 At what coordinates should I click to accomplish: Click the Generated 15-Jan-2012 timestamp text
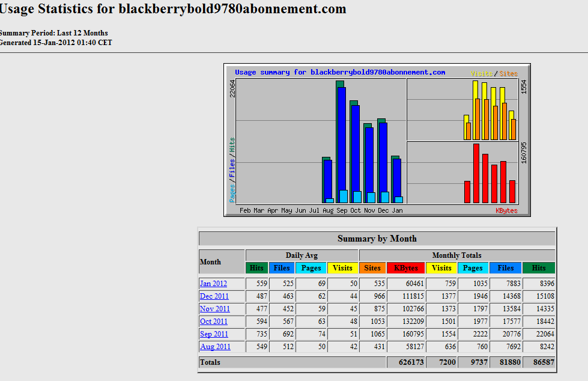[56, 43]
